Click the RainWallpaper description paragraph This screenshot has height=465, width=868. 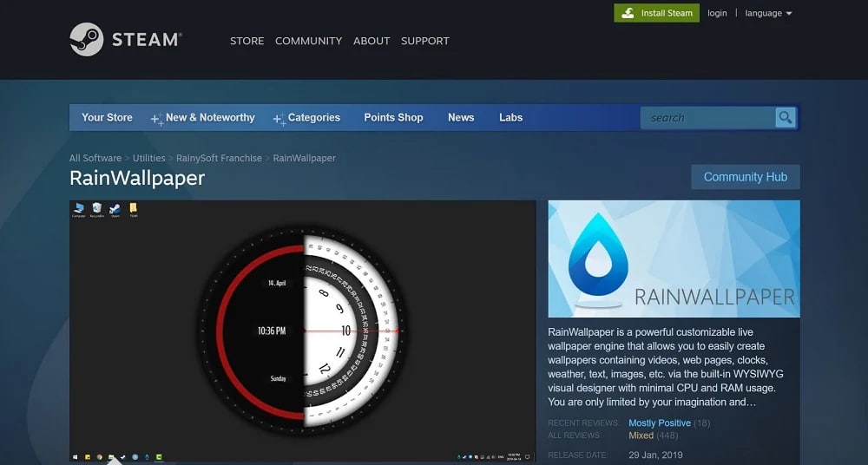(x=666, y=367)
